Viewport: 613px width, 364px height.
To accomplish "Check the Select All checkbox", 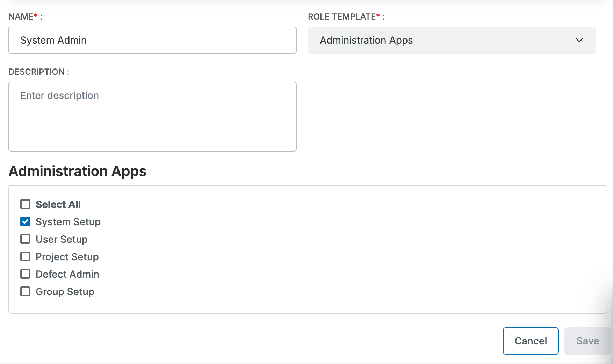I will tap(25, 204).
